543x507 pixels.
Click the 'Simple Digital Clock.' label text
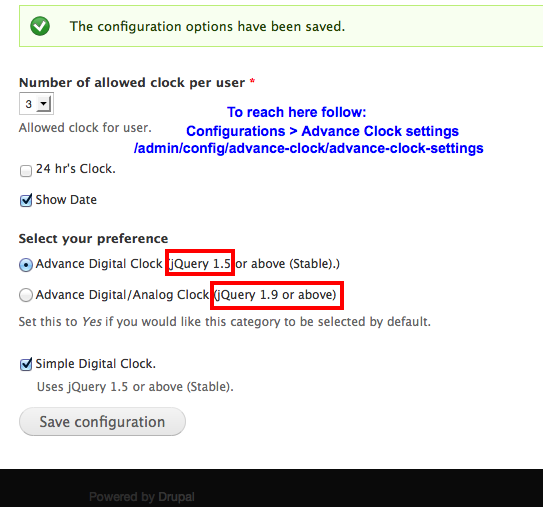click(x=96, y=364)
